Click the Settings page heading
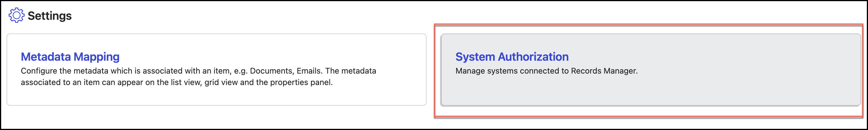 pos(50,15)
